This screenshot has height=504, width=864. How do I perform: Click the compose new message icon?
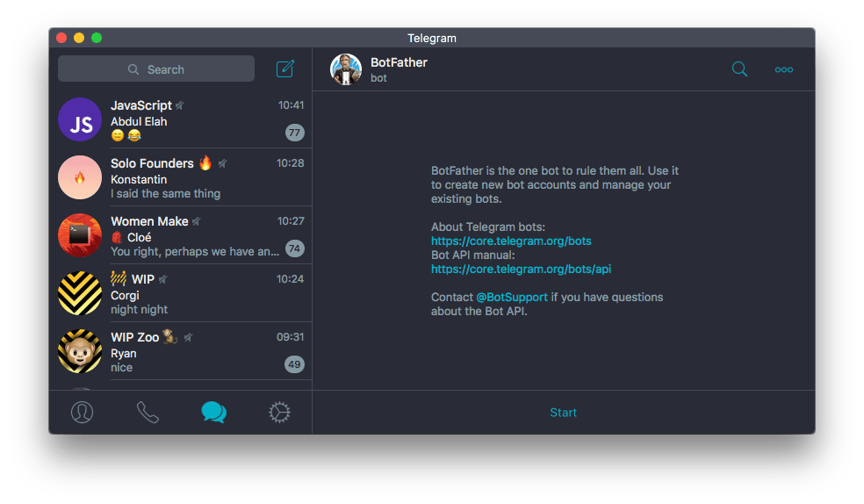[x=285, y=68]
